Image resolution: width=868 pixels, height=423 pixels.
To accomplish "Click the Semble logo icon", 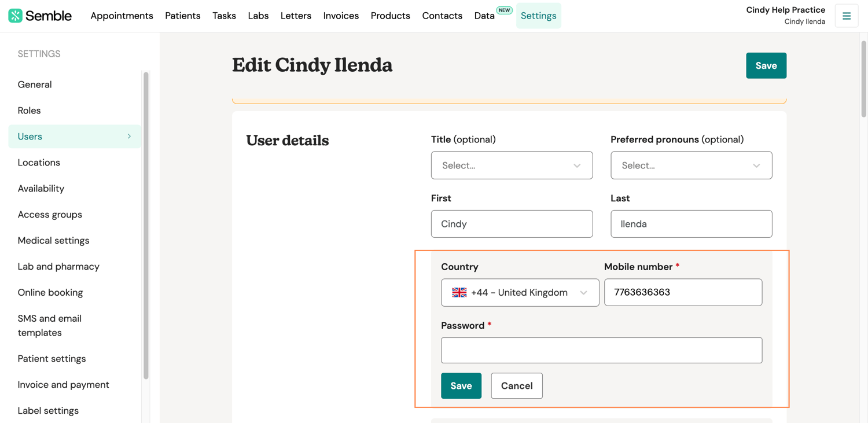I will [16, 16].
